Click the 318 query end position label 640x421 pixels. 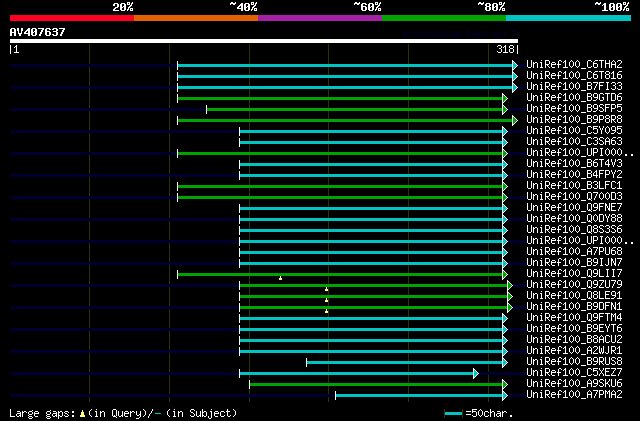(505, 49)
